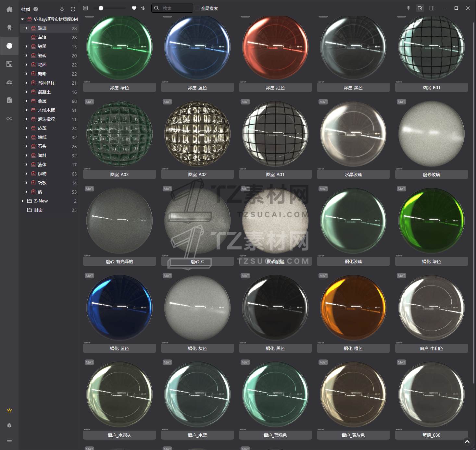Click the edit mode pencil icon

420,8
